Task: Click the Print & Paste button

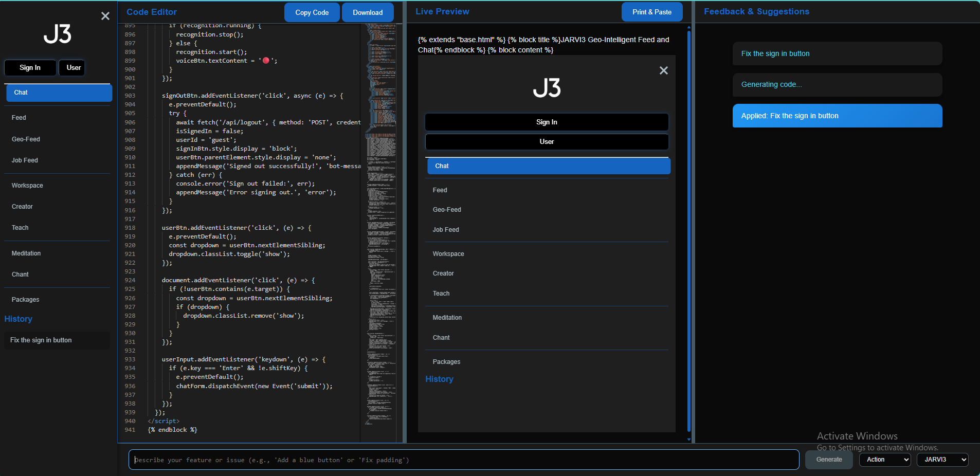Action: [x=651, y=12]
